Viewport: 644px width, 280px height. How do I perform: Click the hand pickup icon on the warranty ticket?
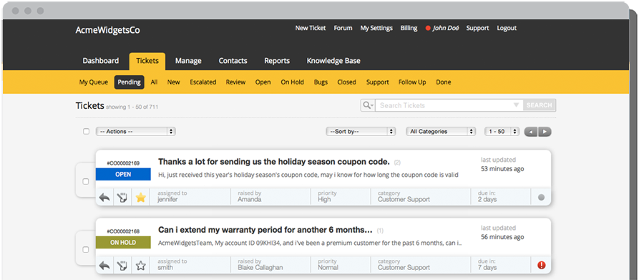[x=122, y=266]
